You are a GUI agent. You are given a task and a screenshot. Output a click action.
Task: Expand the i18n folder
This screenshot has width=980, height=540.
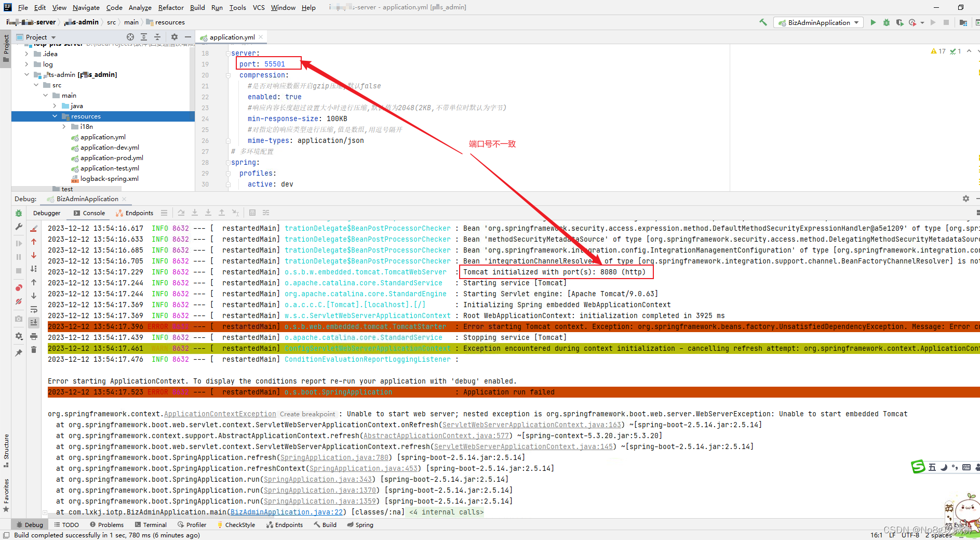[x=64, y=126]
